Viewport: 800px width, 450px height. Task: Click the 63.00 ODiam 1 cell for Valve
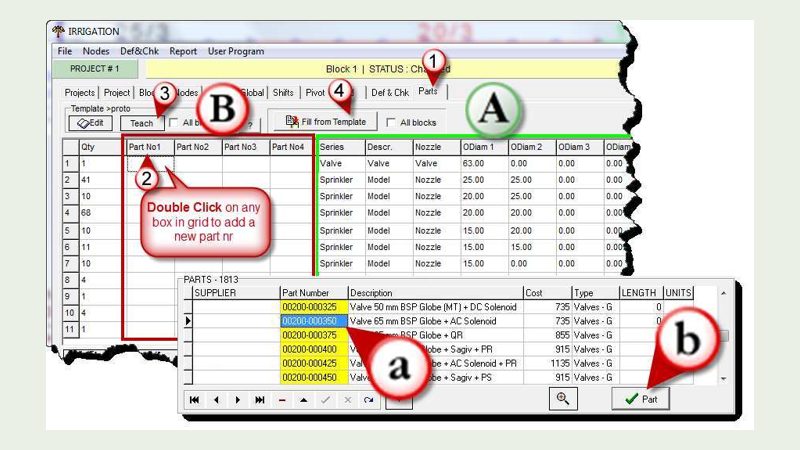coord(484,163)
